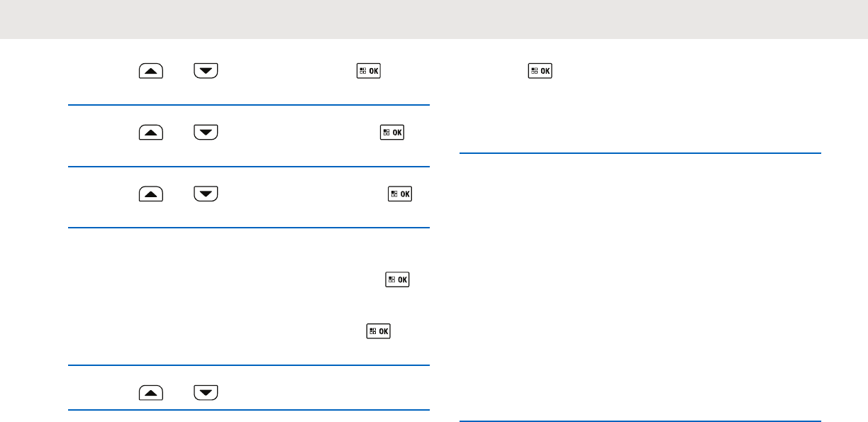Click the down arrow icon in the second step
This screenshot has height=422, width=868.
tap(206, 132)
